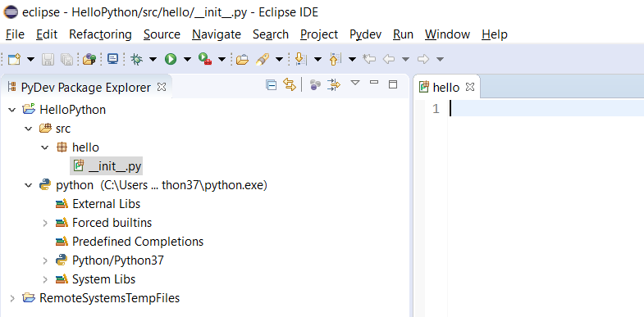Viewport: 644px width, 317px height.
Task: Open the Forward history dropdown arrow
Action: click(x=440, y=60)
